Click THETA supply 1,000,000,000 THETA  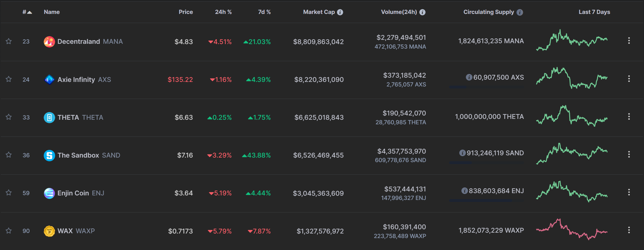[489, 117]
